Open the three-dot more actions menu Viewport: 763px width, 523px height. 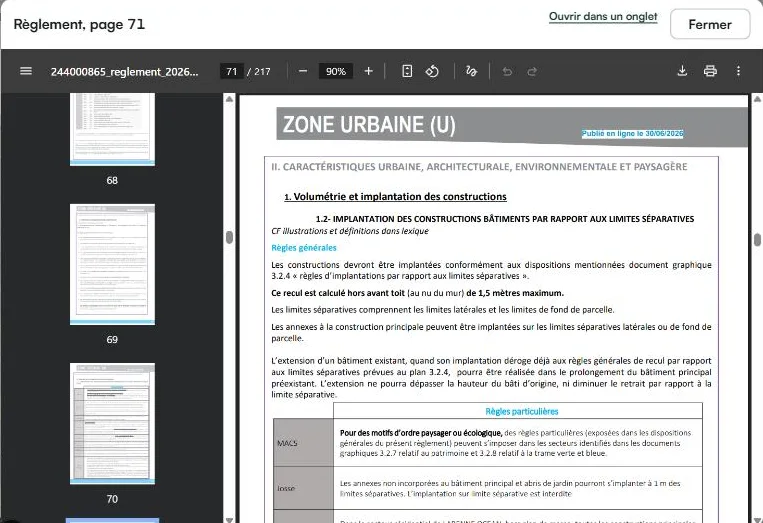(738, 71)
